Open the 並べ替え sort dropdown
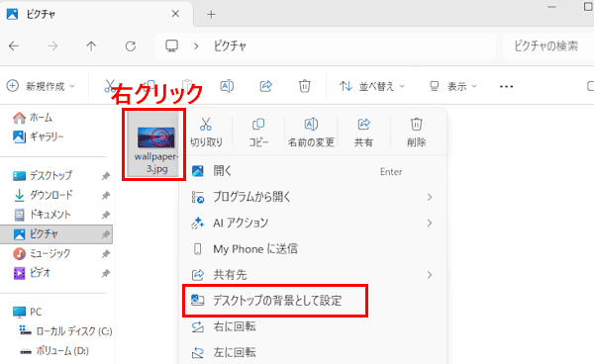The image size is (594, 364). click(371, 86)
